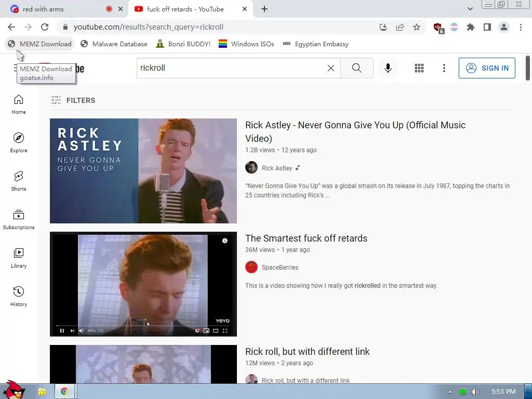
Task: Open Shorts in the YouTube sidebar
Action: [x=19, y=181]
